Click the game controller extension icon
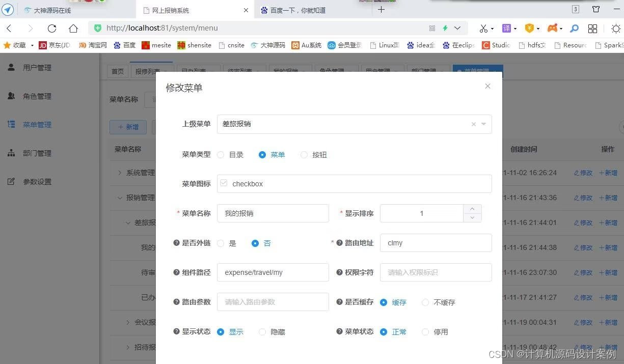Image resolution: width=624 pixels, height=364 pixels. [552, 29]
